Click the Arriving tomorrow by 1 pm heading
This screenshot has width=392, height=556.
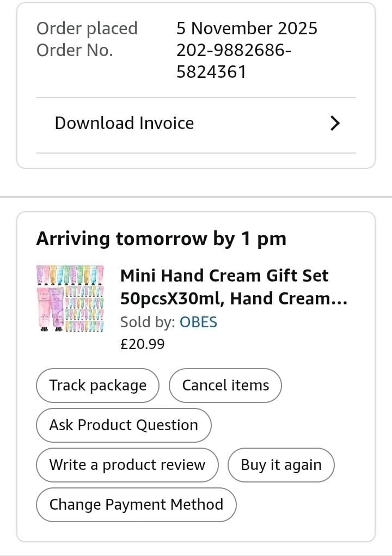click(161, 239)
